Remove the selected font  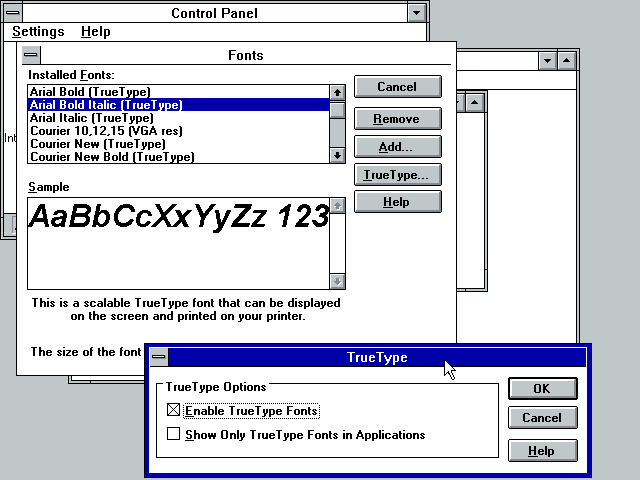pos(398,119)
